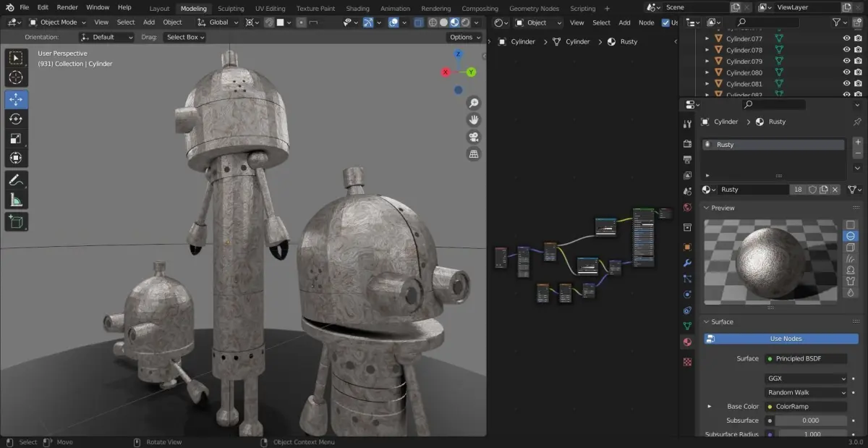Switch to the UV Editing workspace tab
Screen dimensions: 868x448
270,9
